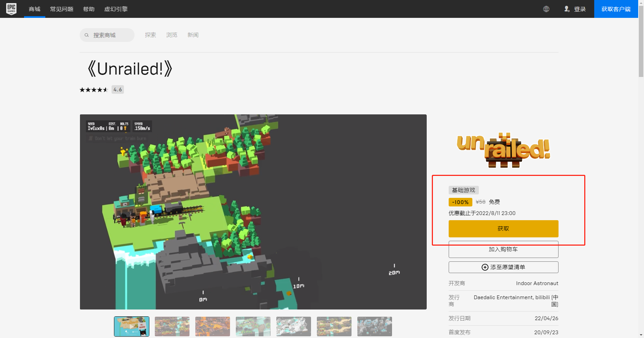Open the 虚幻引擎 menu item
This screenshot has height=338, width=644.
click(x=116, y=9)
